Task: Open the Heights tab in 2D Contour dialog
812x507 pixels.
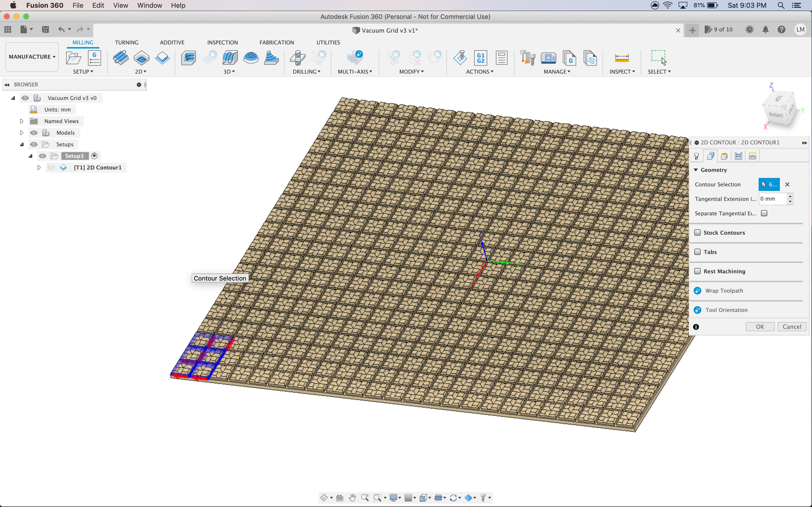Action: coord(724,156)
